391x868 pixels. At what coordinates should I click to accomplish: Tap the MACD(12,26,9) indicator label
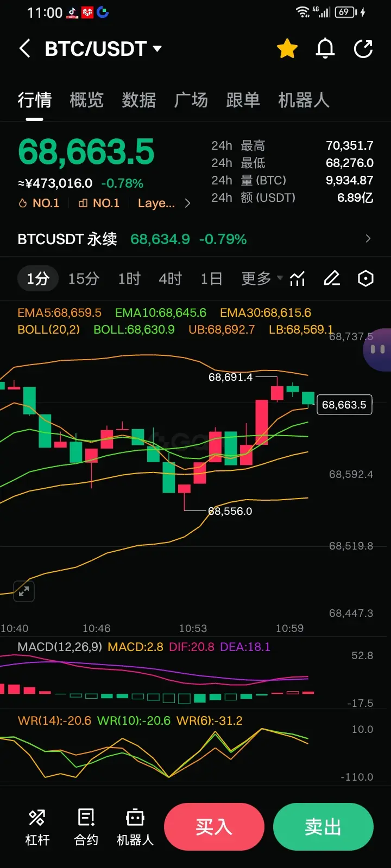60,647
